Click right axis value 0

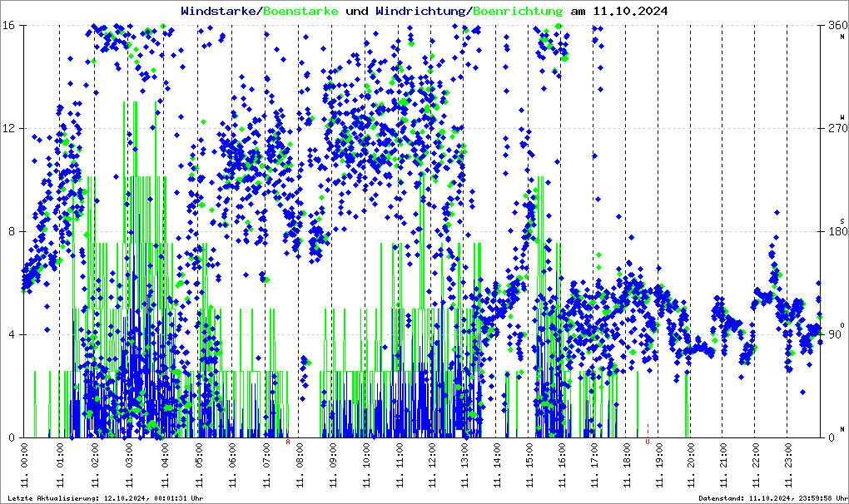[832, 438]
